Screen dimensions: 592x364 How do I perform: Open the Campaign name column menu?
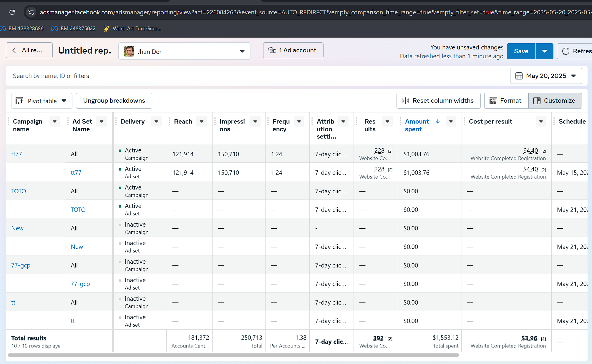(x=55, y=121)
